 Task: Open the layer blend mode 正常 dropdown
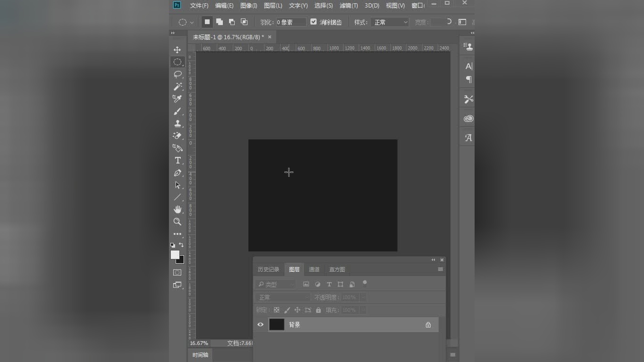[282, 297]
